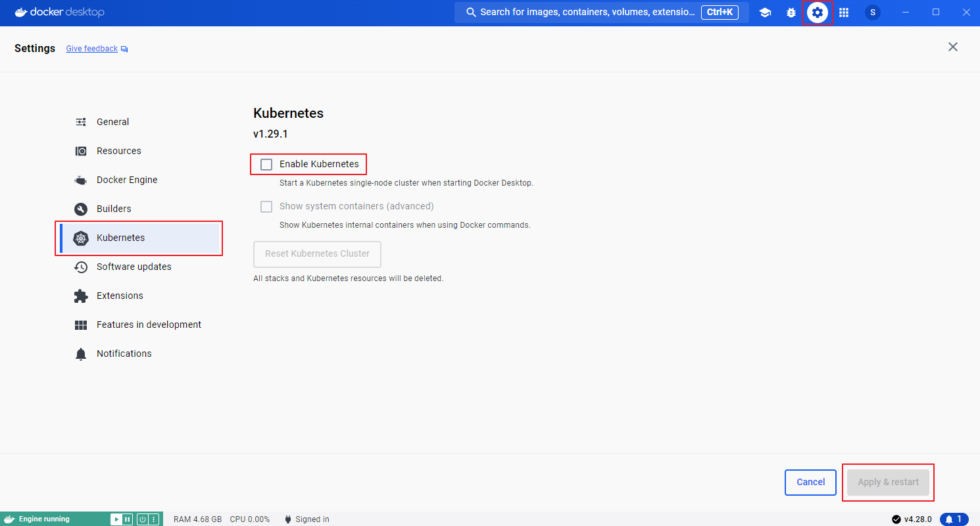Click 'Show Kubernetes internal containers' description text
The width and height of the screenshot is (980, 526).
[x=405, y=225]
